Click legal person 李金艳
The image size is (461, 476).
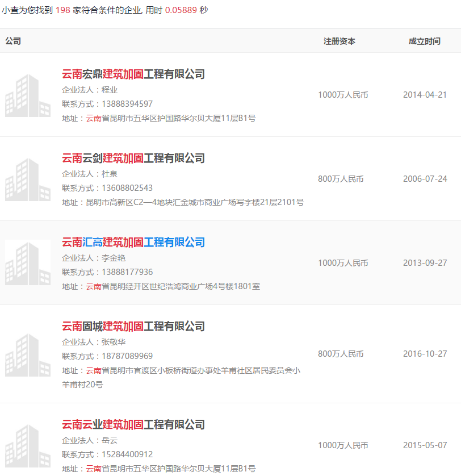point(113,258)
